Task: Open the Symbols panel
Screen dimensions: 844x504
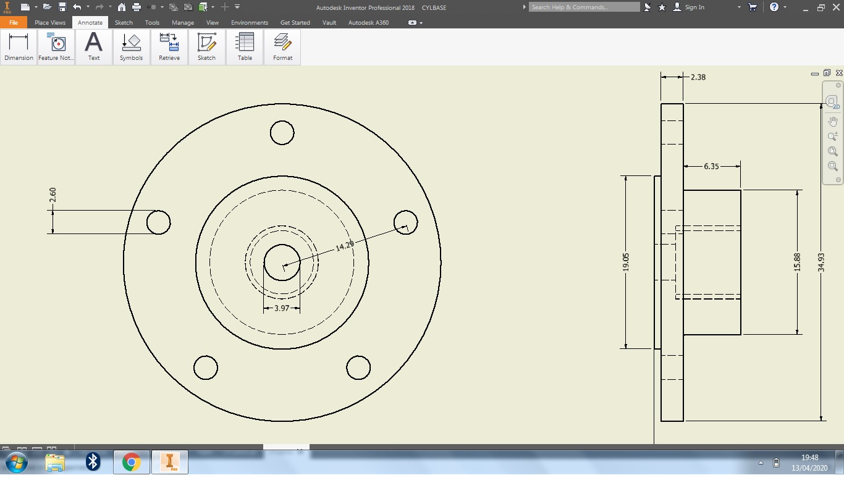Action: 131,47
